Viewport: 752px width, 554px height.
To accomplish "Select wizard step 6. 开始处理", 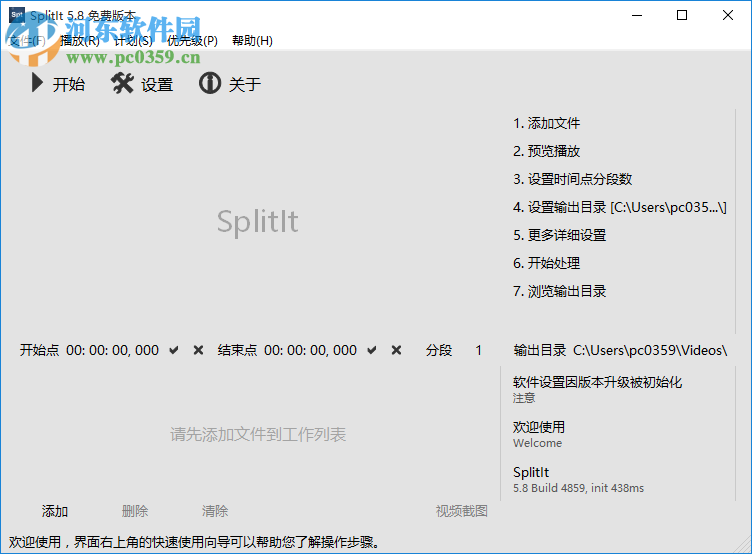I will [x=546, y=263].
